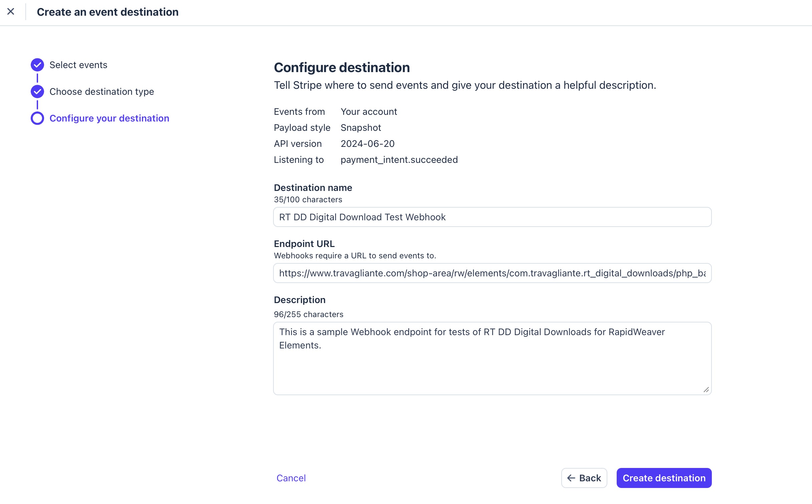This screenshot has width=812, height=504.
Task: Click the Events from label
Action: (x=299, y=111)
